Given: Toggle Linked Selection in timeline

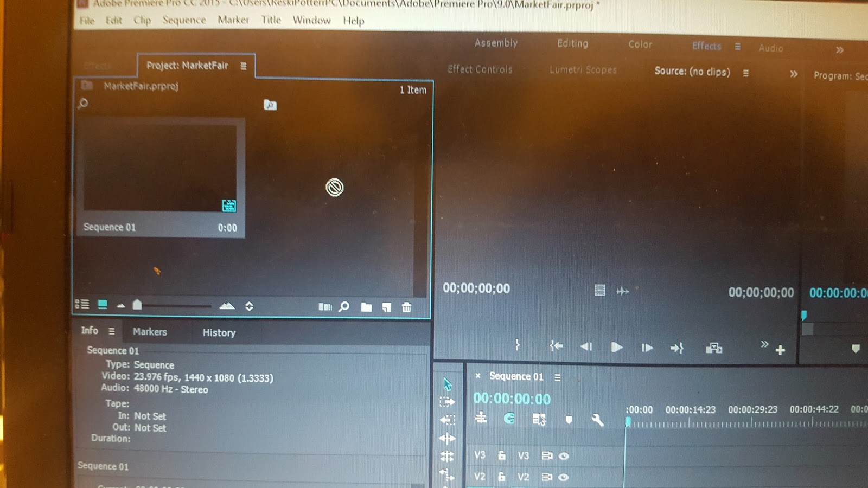Looking at the screenshot, I should [539, 420].
